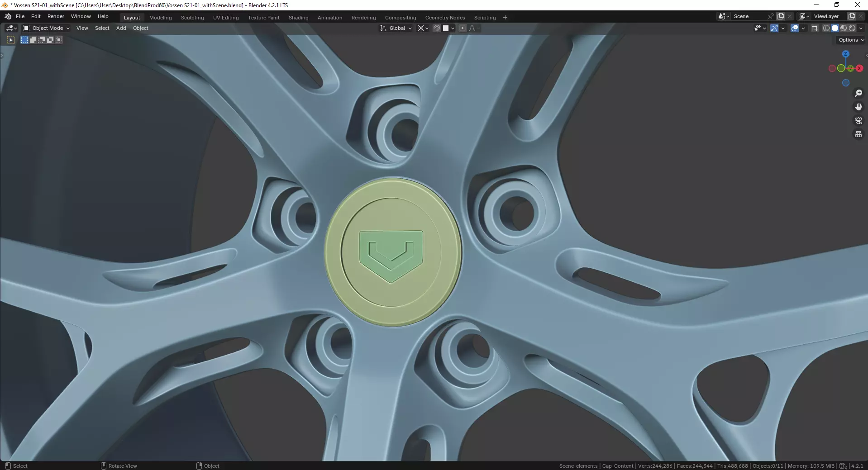Click the new scene icon beside Scene
868x470 pixels.
(781, 16)
